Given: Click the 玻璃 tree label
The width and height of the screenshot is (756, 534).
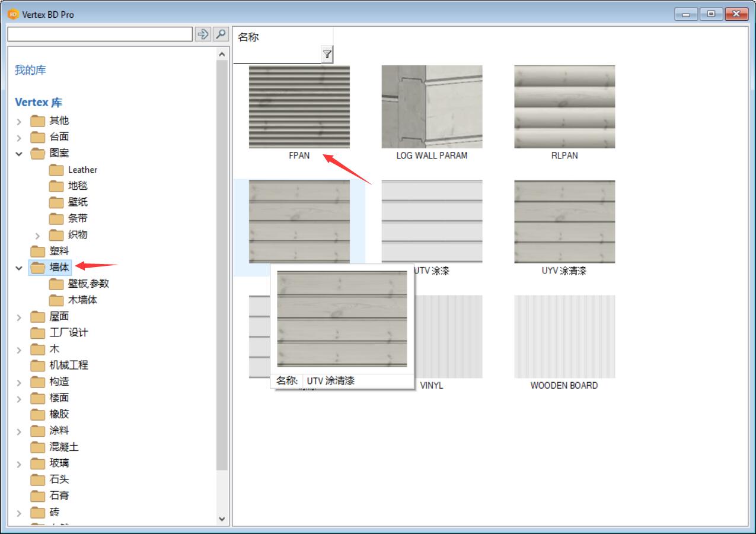Looking at the screenshot, I should 59,463.
